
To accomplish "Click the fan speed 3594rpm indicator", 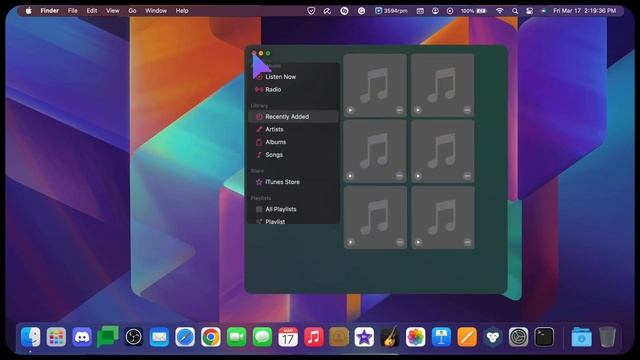I will [x=391, y=11].
